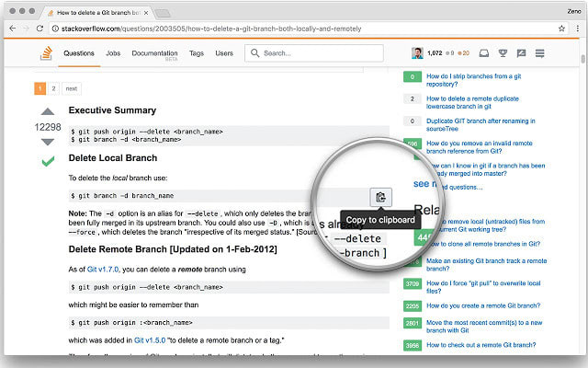Click the magnifier icon in the search box
The width and height of the screenshot is (588, 368).
[x=255, y=53]
